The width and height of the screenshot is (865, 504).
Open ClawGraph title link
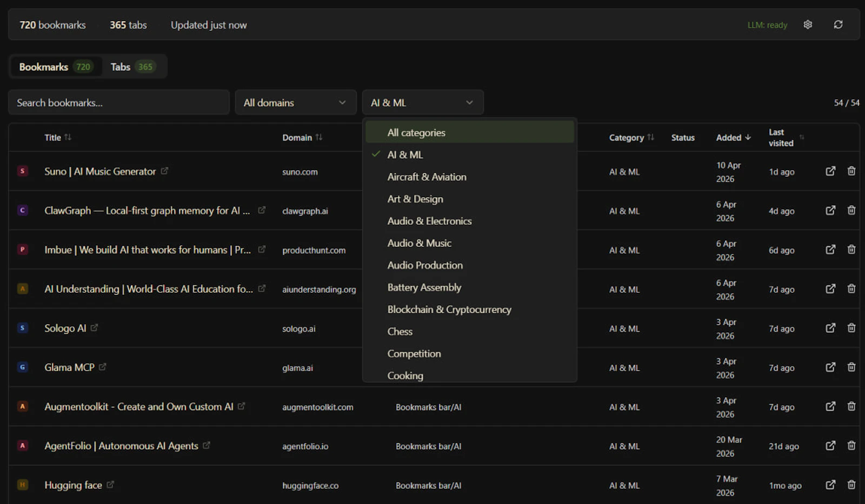[147, 211]
